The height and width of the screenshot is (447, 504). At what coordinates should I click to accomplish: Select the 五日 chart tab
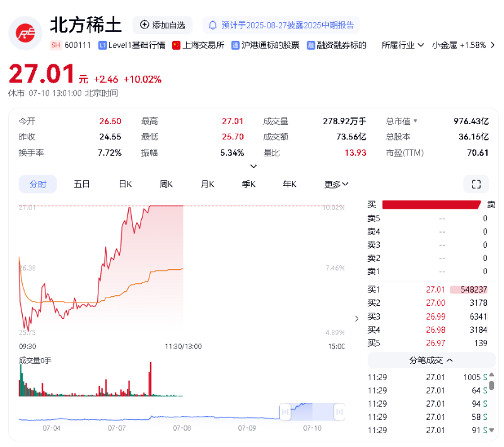82,184
